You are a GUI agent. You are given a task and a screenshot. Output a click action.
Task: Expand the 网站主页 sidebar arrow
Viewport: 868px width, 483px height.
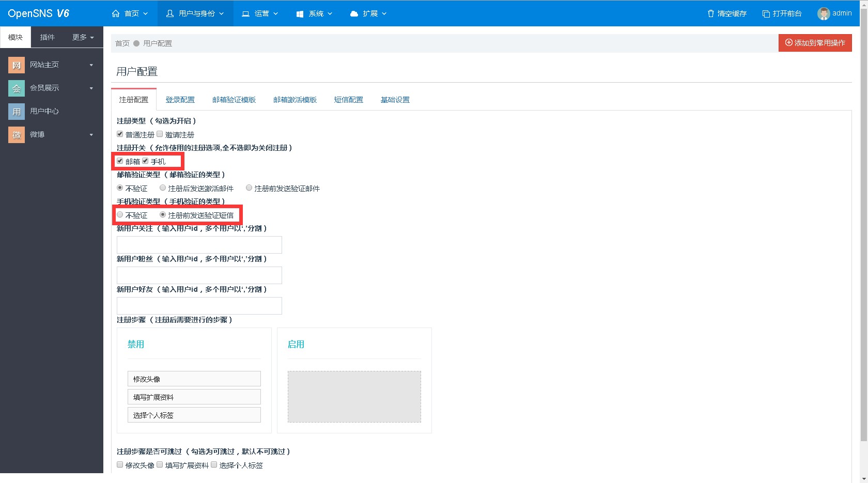pos(91,65)
